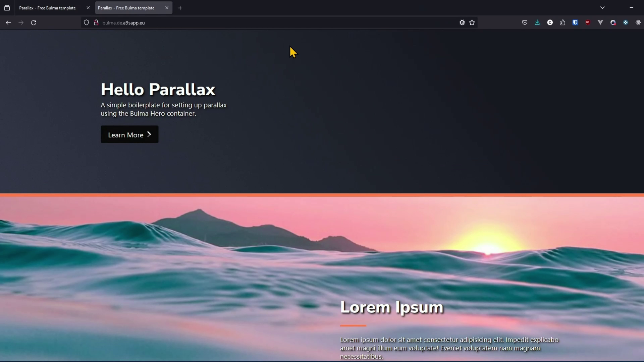
Task: Click the Pocket save icon
Action: pos(525,22)
